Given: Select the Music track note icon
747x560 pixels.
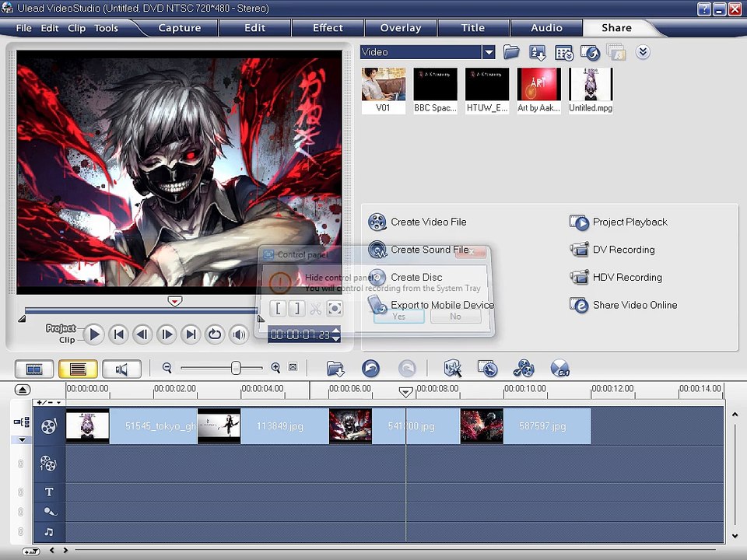Looking at the screenshot, I should coord(48,532).
